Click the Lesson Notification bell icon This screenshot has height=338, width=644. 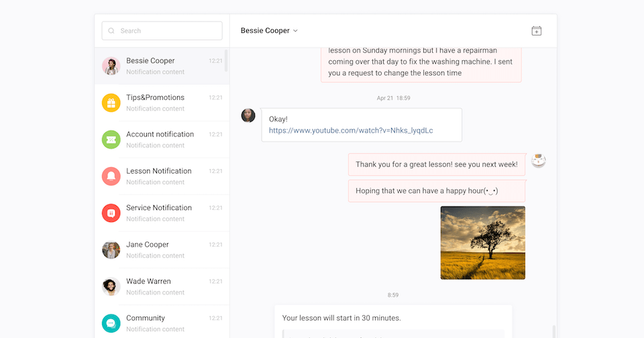(x=111, y=176)
